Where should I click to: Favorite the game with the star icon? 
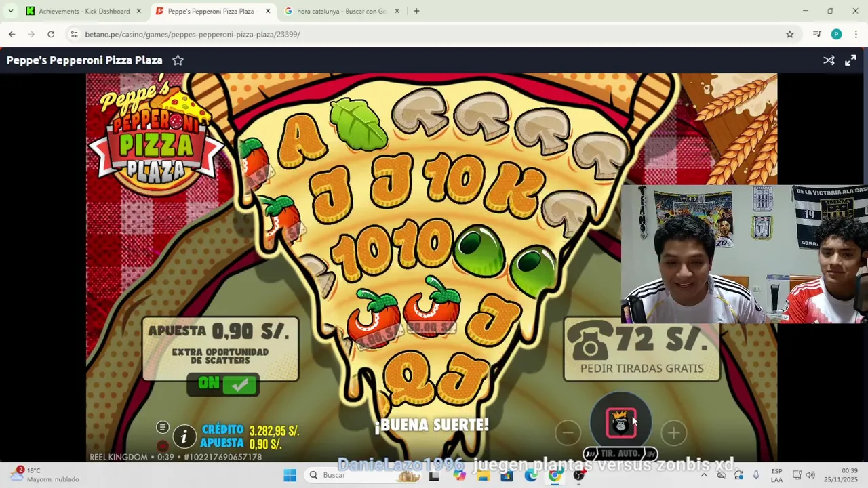[178, 60]
